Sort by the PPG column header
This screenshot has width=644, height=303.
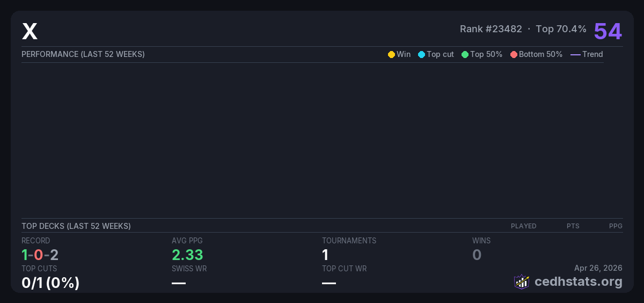point(616,226)
